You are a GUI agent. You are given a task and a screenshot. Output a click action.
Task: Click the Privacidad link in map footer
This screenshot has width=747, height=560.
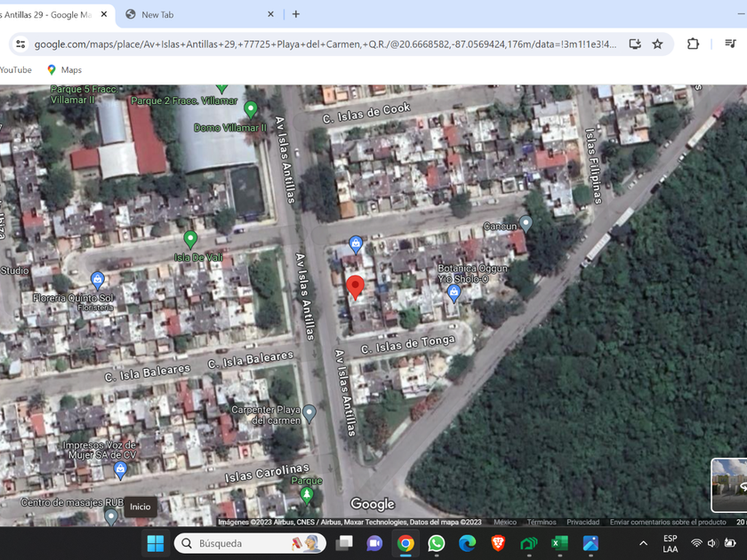pyautogui.click(x=582, y=522)
